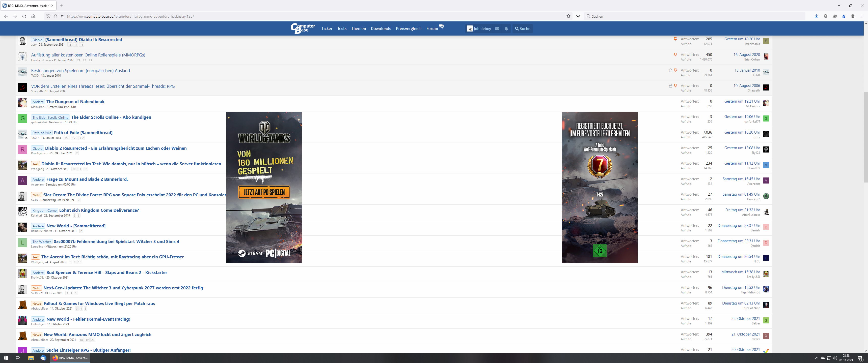Open the notifications bell icon

click(x=506, y=29)
